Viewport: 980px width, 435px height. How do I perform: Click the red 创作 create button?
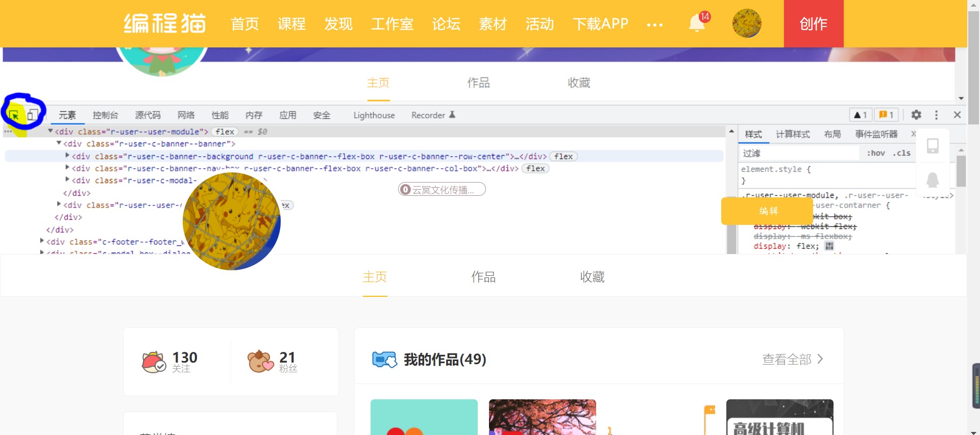(814, 23)
